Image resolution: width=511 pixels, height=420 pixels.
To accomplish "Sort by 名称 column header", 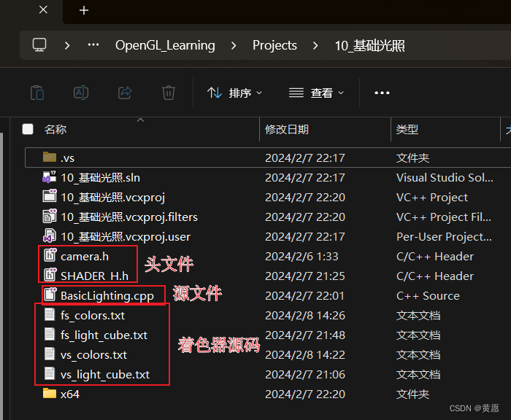I will pyautogui.click(x=55, y=130).
